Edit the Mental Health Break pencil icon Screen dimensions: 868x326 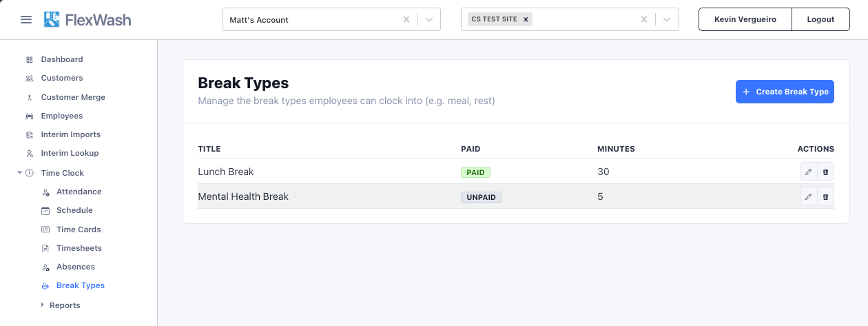coord(808,196)
